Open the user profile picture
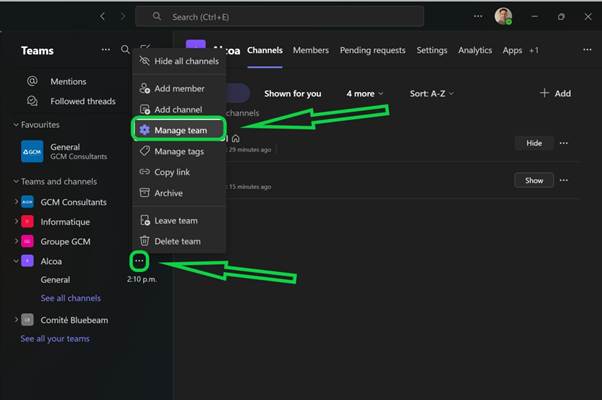Image resolution: width=602 pixels, height=400 pixels. click(503, 17)
